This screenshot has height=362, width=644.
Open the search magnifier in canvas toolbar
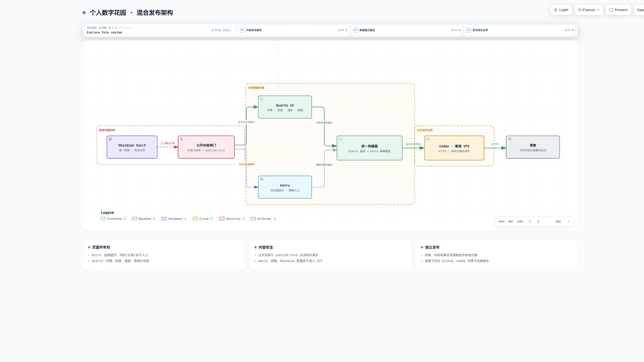530,221
